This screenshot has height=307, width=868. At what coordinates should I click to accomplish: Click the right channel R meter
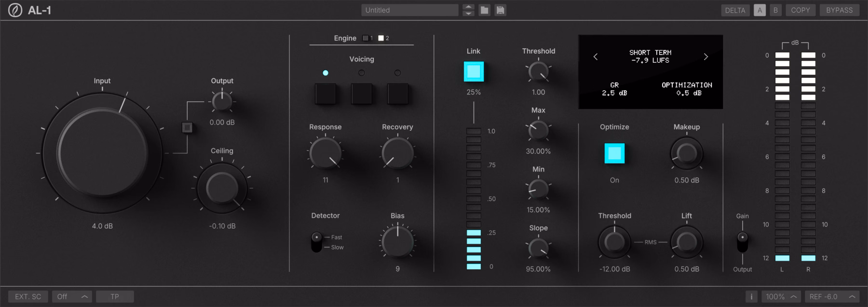point(808,157)
